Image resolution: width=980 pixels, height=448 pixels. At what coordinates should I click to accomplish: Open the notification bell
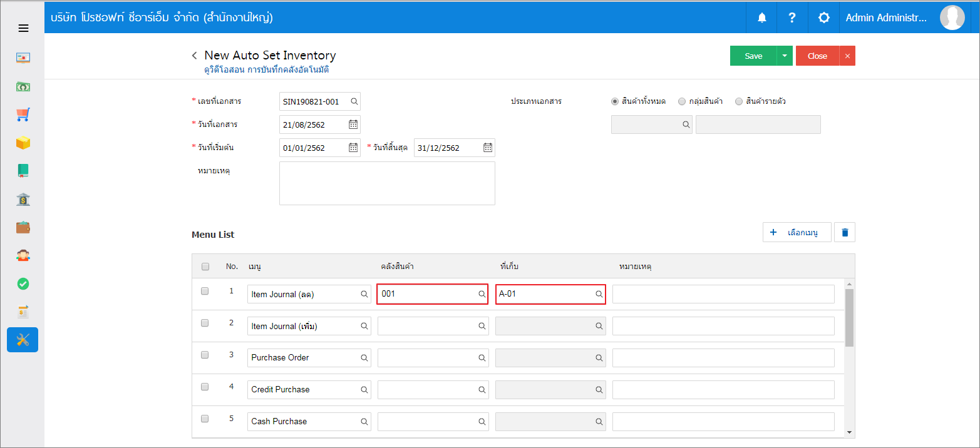pyautogui.click(x=762, y=18)
